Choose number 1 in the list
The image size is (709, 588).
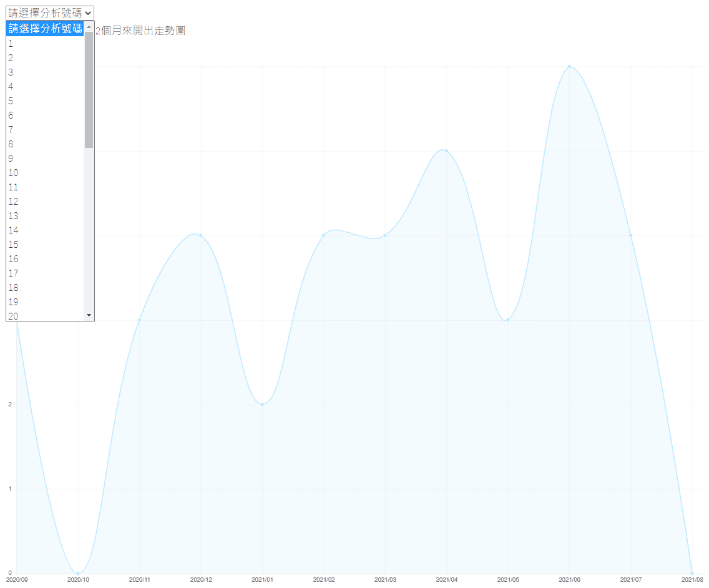[x=45, y=44]
